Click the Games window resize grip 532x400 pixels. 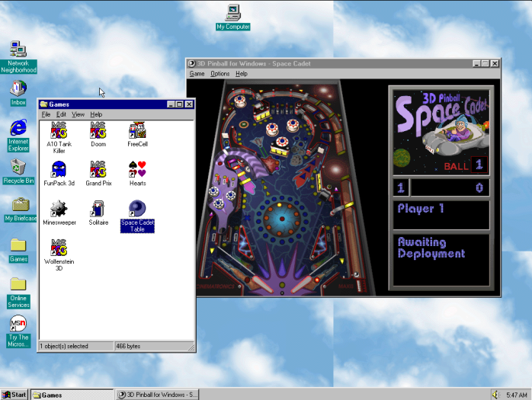point(191,347)
